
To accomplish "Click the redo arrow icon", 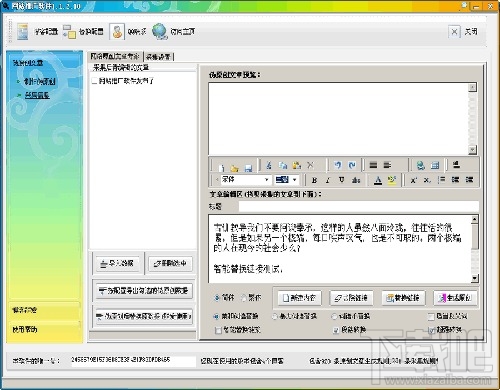I will pos(352,165).
